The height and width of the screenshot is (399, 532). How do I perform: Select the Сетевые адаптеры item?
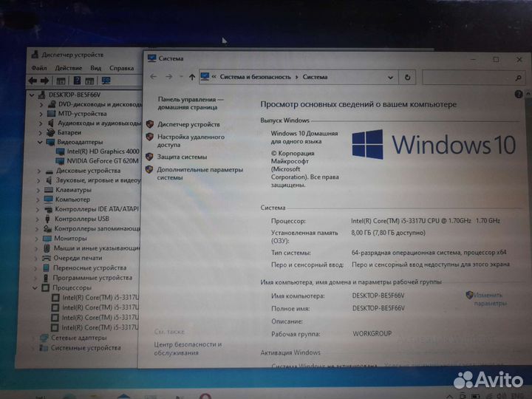79,338
